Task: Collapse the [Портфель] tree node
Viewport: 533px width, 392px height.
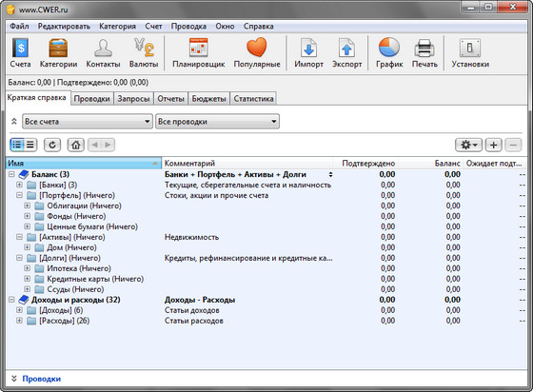Action: pos(19,195)
